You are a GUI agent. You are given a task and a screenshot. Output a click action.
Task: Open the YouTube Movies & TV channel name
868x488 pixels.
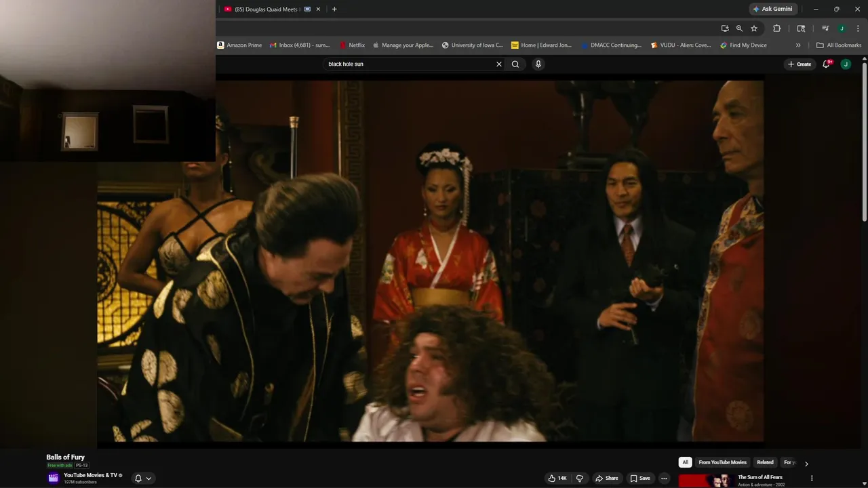pyautogui.click(x=91, y=475)
